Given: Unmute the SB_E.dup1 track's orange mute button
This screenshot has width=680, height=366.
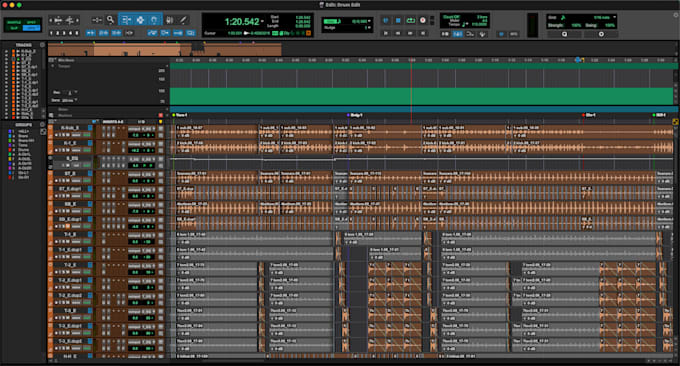Looking at the screenshot, I should click(x=68, y=226).
